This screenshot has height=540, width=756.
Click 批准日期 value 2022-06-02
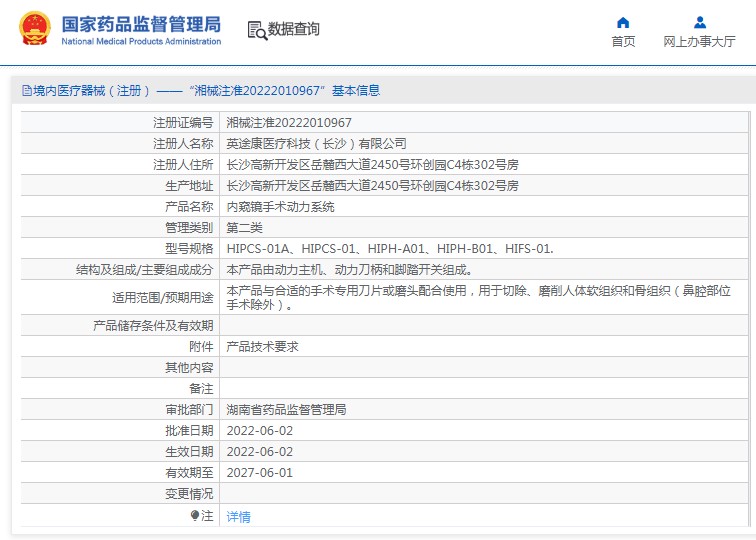pos(259,431)
